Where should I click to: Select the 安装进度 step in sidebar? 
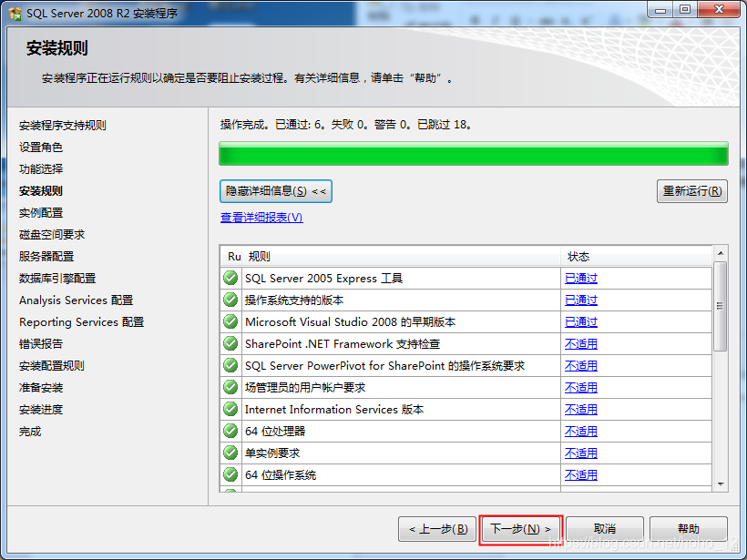tap(40, 410)
